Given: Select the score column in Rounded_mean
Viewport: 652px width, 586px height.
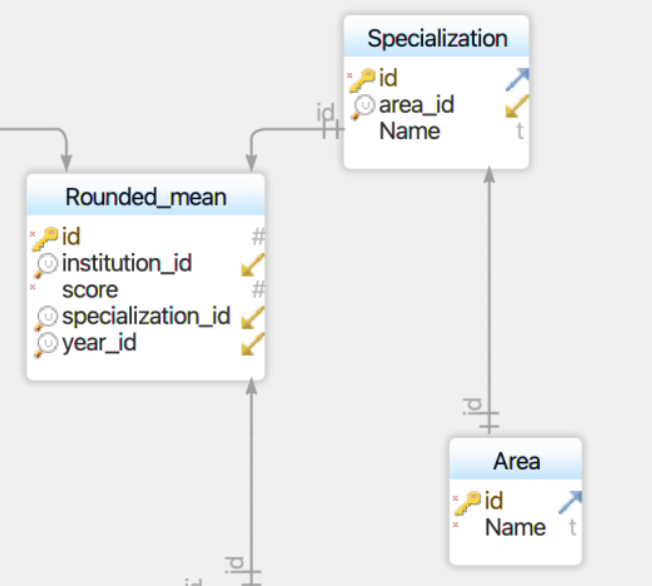Looking at the screenshot, I should pyautogui.click(x=90, y=290).
